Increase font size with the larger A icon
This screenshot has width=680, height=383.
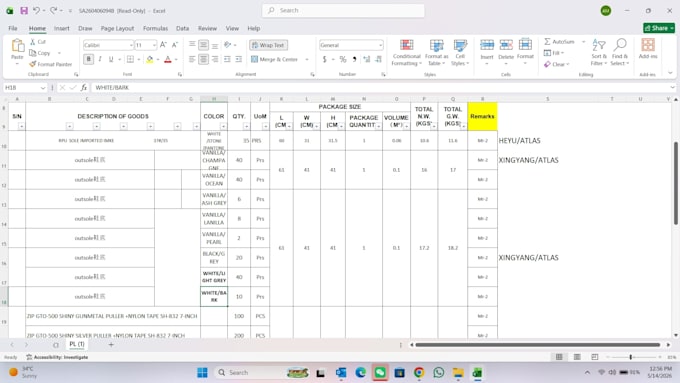163,45
